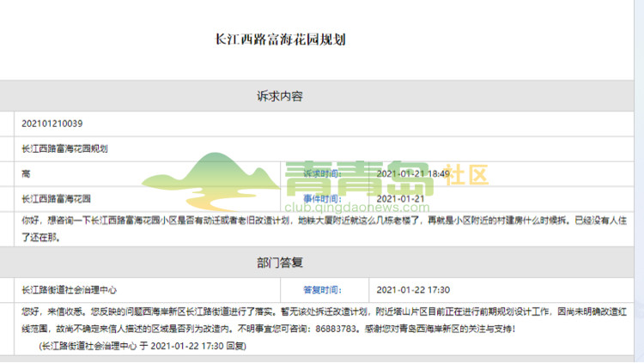Click the request paragraph starting 你好,想咨询一下

[x=324, y=229]
